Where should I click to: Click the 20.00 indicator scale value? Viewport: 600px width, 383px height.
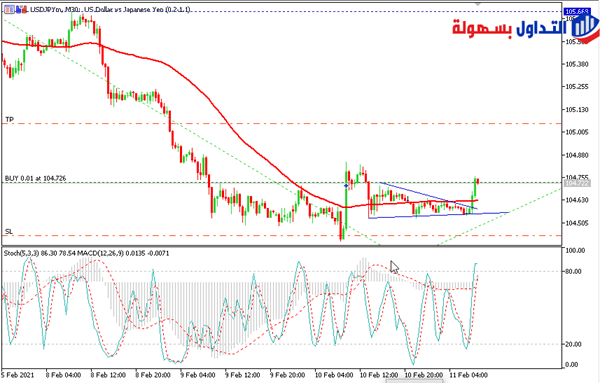(x=574, y=344)
